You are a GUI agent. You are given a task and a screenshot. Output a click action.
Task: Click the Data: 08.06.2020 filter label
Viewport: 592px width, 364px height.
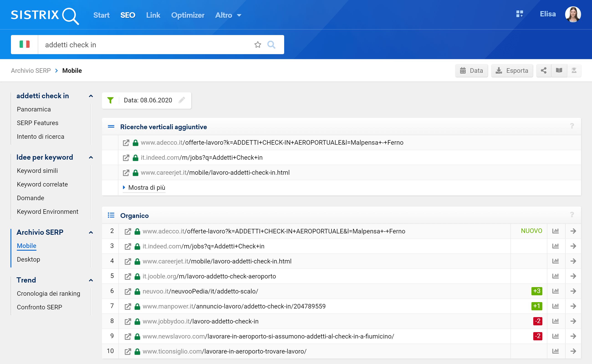(148, 100)
